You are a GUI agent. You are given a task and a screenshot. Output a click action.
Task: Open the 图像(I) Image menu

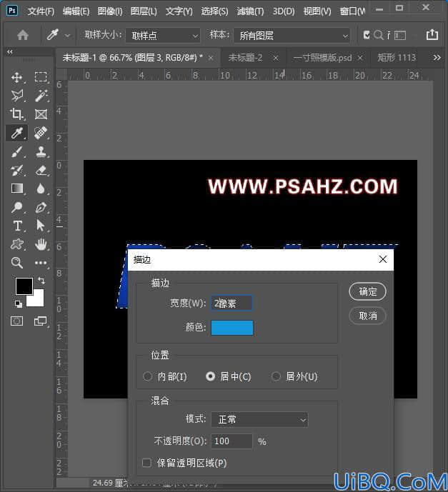(110, 11)
